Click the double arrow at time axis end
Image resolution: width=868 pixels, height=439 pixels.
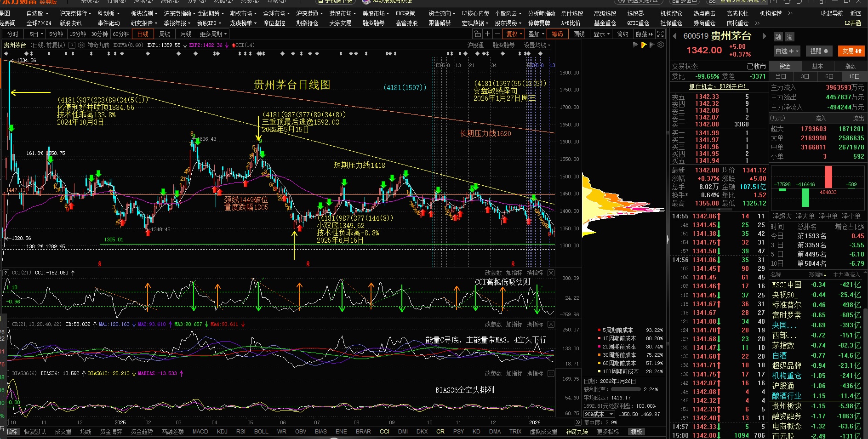point(578,422)
